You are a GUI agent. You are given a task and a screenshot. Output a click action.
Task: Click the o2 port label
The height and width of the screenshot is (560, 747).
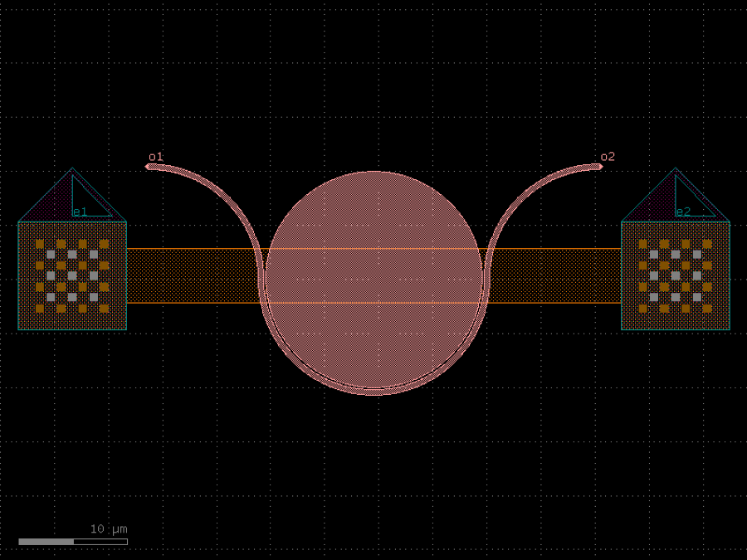(608, 156)
